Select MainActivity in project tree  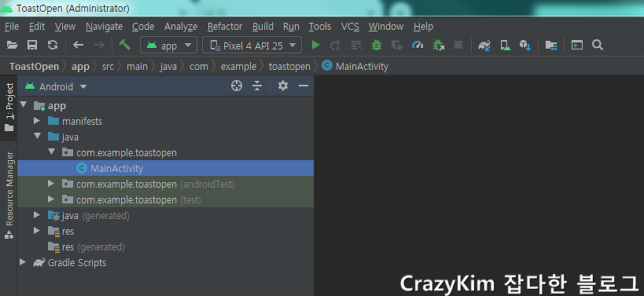pos(165,168)
